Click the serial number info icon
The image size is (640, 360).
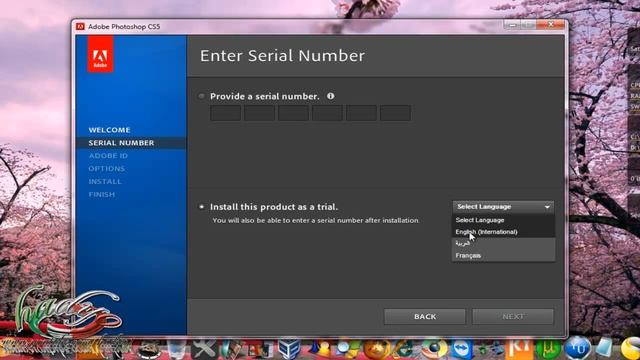[331, 96]
